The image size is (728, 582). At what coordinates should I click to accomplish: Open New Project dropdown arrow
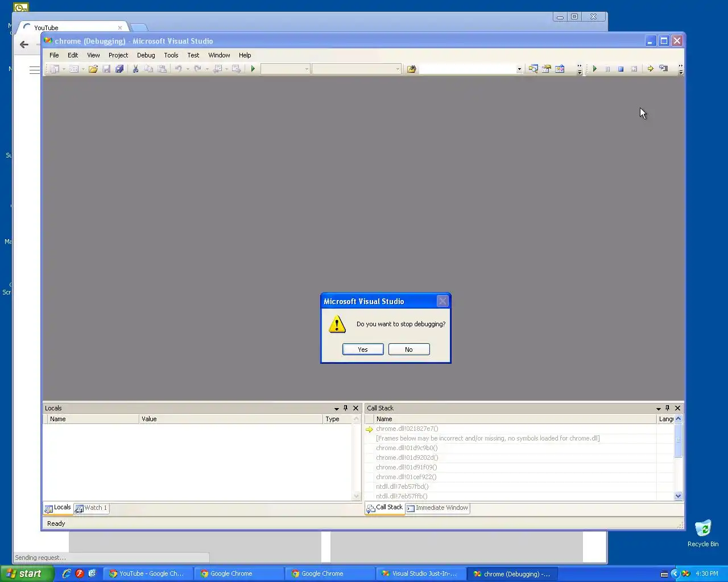tap(64, 69)
